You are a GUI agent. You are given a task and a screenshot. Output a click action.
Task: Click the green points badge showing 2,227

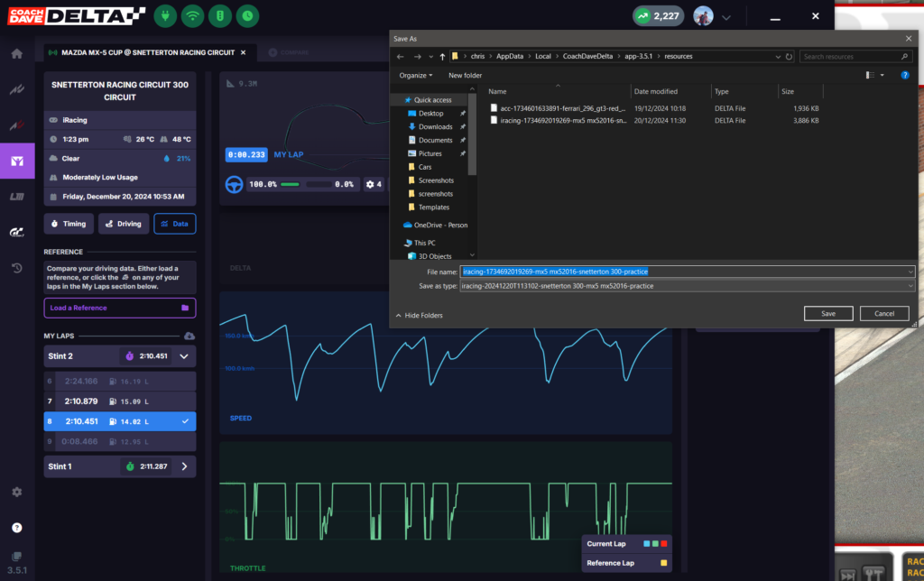(658, 16)
